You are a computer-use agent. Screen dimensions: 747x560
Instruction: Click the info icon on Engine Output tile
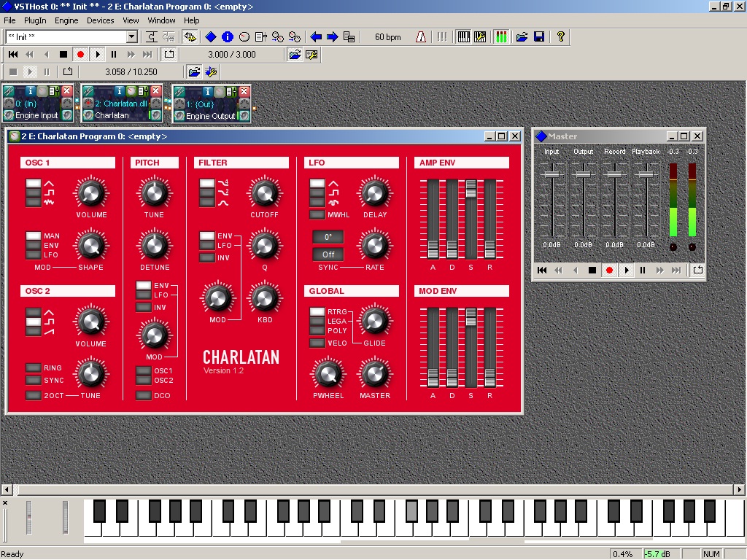(x=207, y=91)
